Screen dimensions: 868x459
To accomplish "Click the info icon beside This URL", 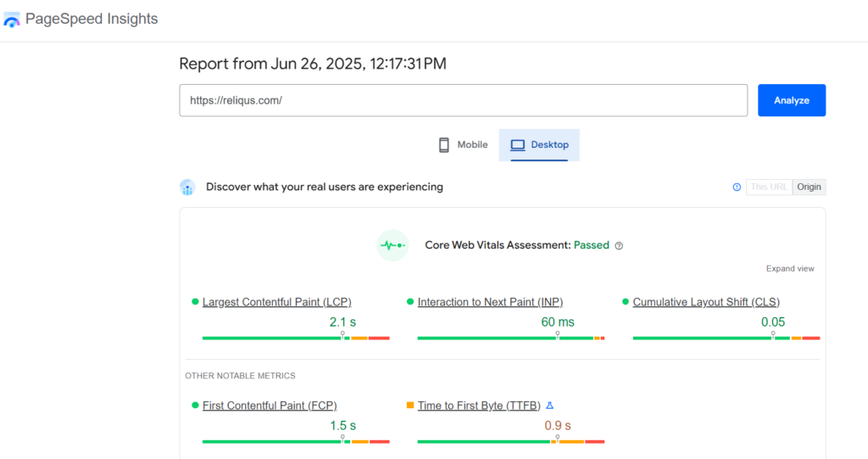I will (x=737, y=188).
